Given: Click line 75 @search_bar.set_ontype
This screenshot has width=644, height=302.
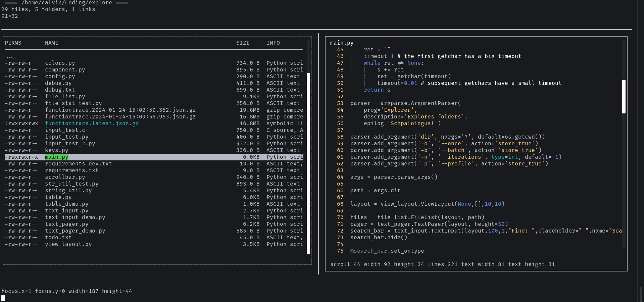Looking at the screenshot, I should (387, 251).
